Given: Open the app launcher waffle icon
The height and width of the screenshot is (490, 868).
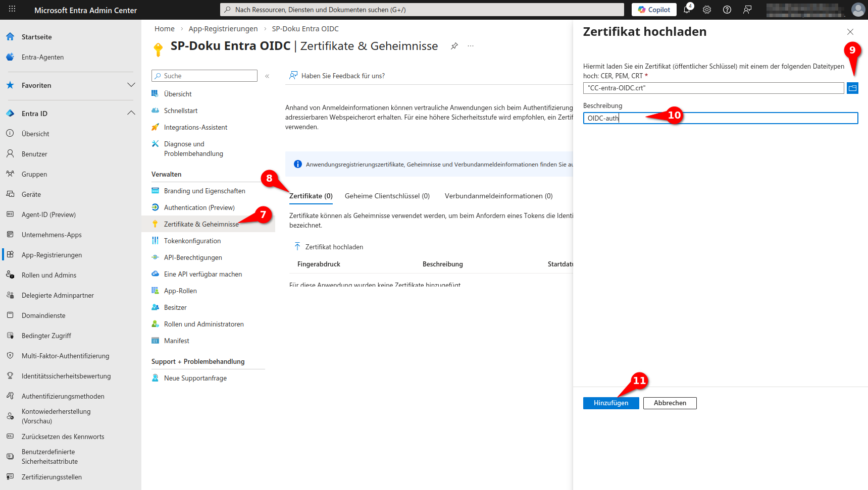Looking at the screenshot, I should click(12, 10).
